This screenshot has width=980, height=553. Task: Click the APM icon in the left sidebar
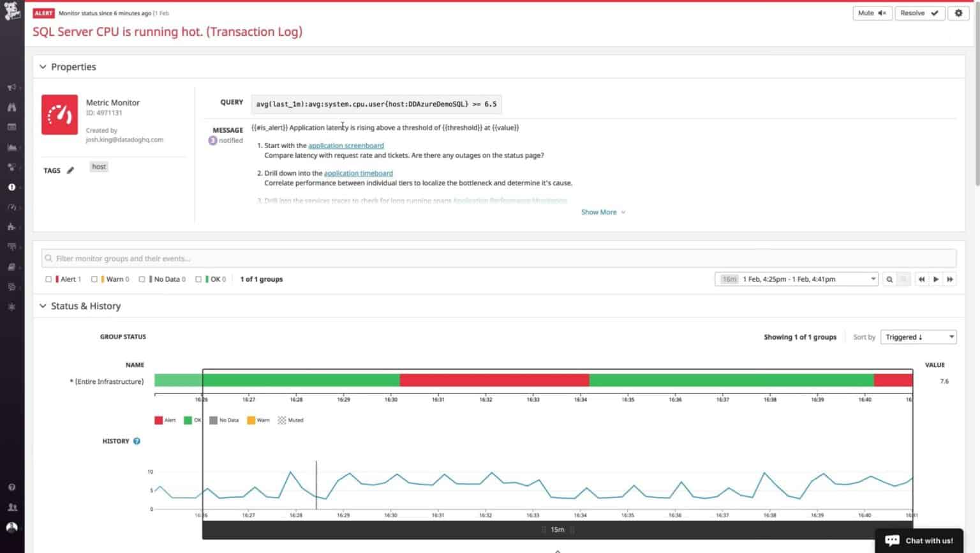11,207
